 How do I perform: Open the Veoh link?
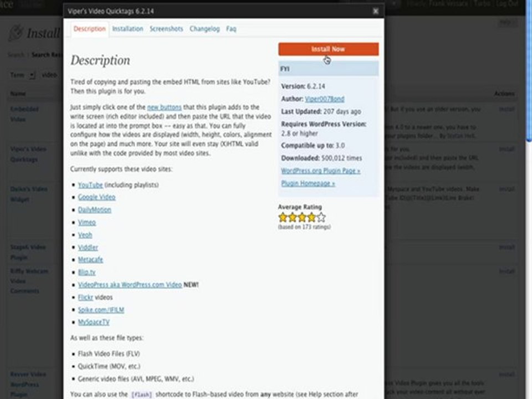[85, 235]
